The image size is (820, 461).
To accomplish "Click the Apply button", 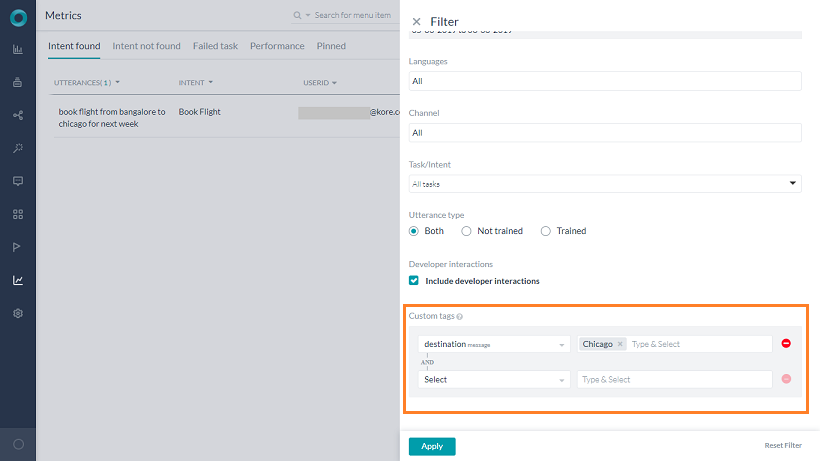I will [432, 446].
